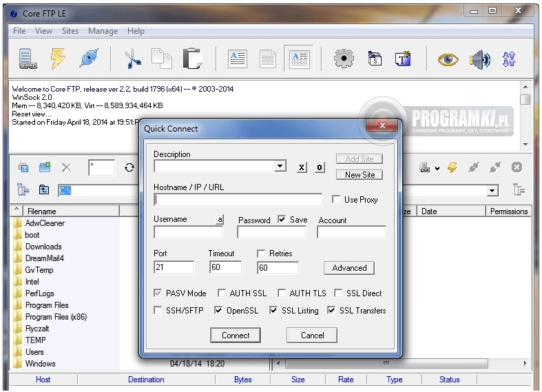The image size is (542, 392).
Task: Select the Program Files (x86) folder
Action: point(56,317)
